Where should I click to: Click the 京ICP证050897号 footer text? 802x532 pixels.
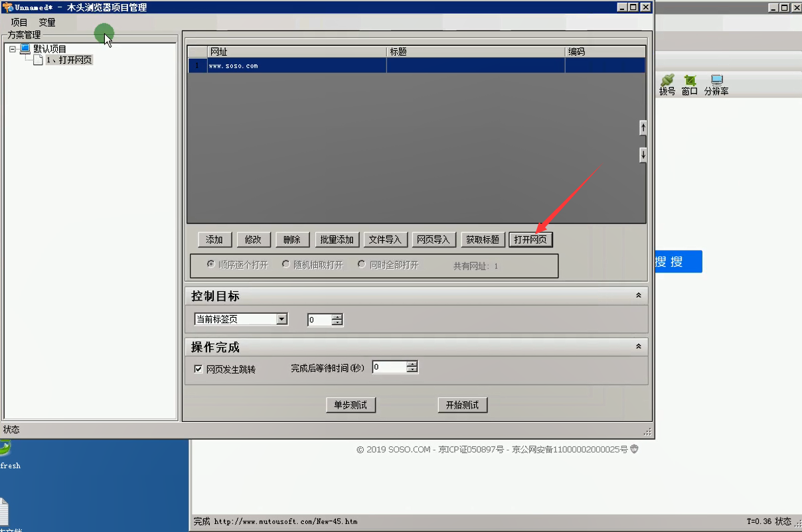pos(471,449)
